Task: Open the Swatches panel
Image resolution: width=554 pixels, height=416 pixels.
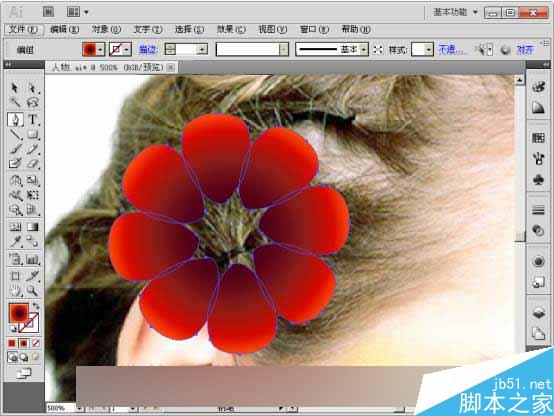Action: [x=538, y=138]
